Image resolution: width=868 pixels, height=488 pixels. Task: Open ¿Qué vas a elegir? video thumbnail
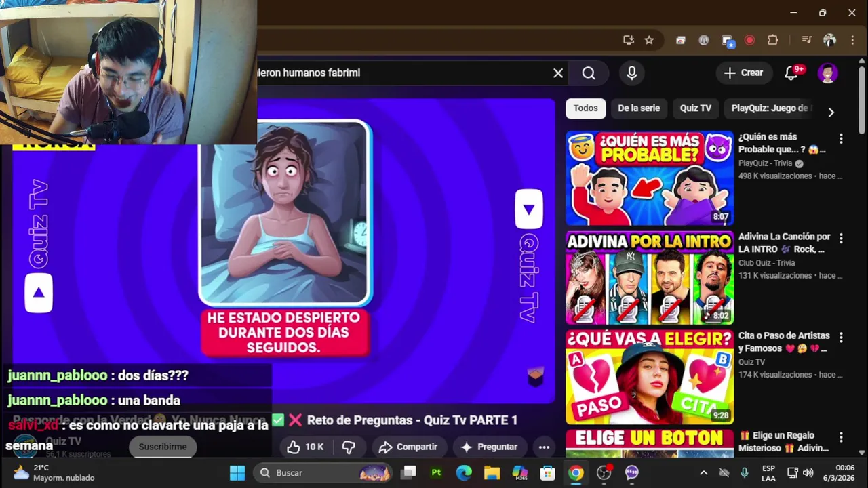click(650, 378)
